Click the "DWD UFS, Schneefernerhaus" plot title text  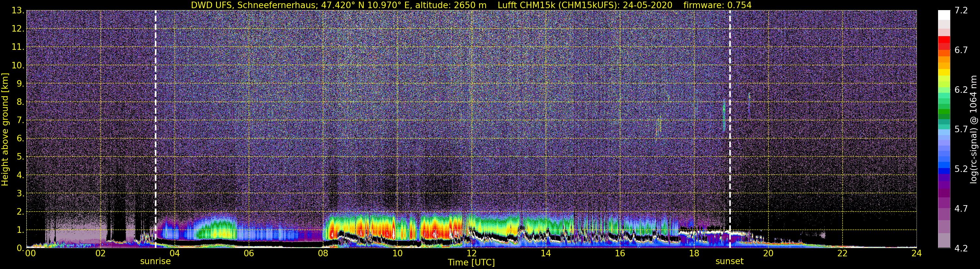pos(254,5)
